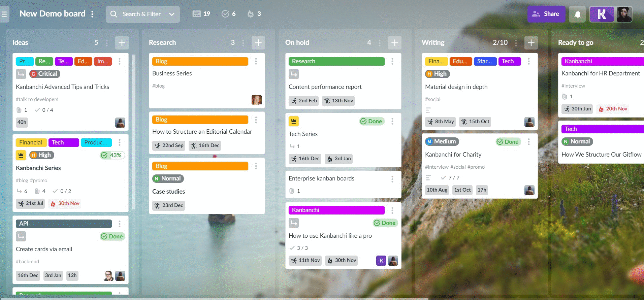Image resolution: width=644 pixels, height=300 pixels.
Task: Open Ideas list options menu
Action: (x=107, y=43)
